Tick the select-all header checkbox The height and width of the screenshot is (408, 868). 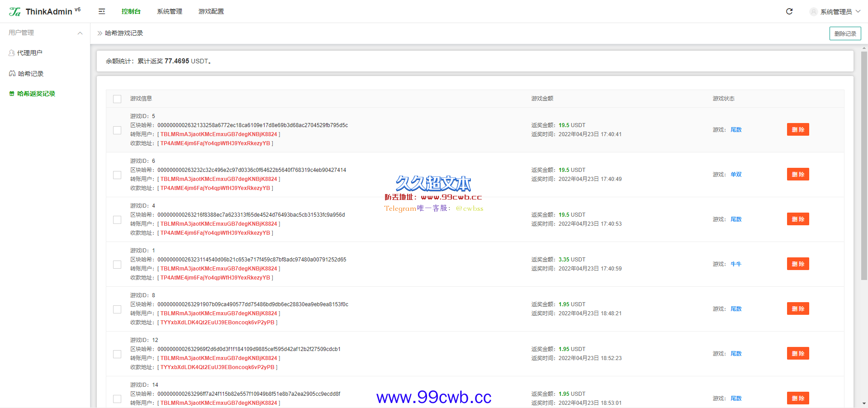(117, 99)
